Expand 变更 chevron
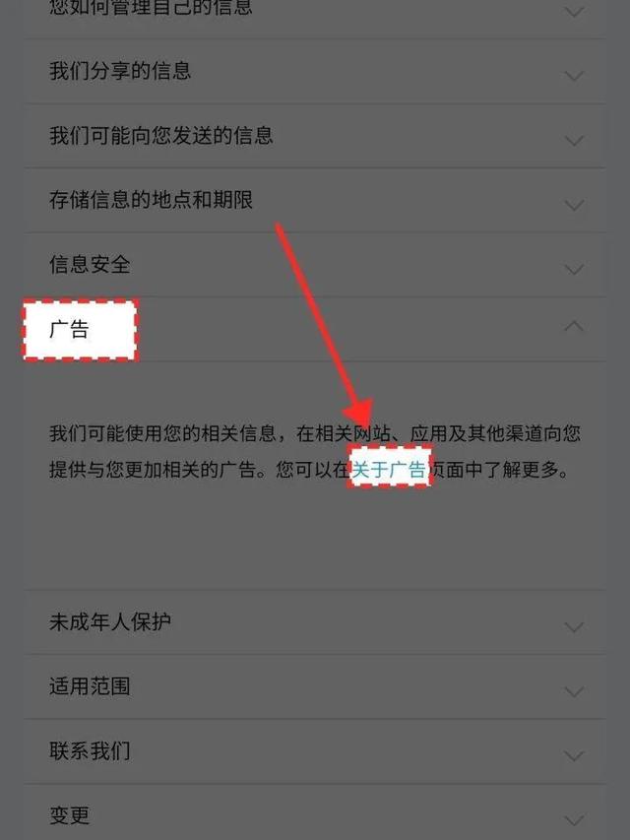This screenshot has height=840, width=630. click(574, 820)
